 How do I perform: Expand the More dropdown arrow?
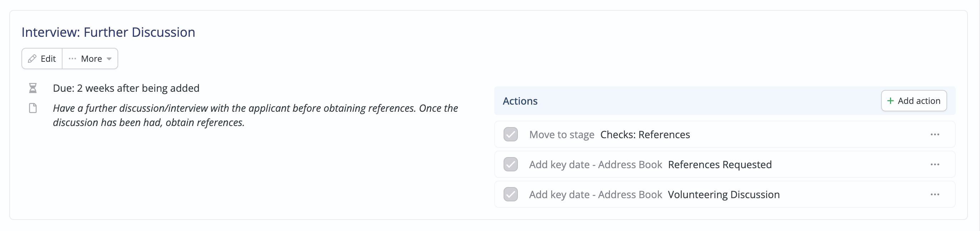pos(109,59)
